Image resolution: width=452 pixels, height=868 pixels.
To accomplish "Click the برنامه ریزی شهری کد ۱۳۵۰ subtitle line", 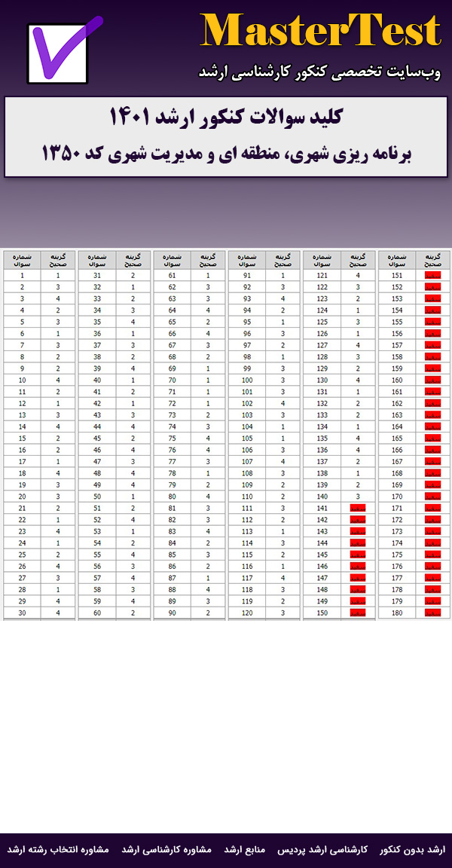I will [x=226, y=154].
